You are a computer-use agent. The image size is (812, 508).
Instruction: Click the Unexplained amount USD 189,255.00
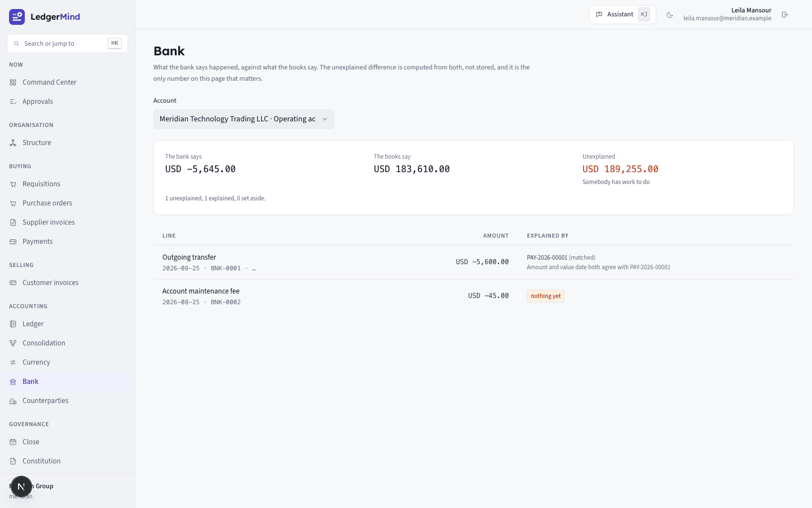tap(620, 169)
